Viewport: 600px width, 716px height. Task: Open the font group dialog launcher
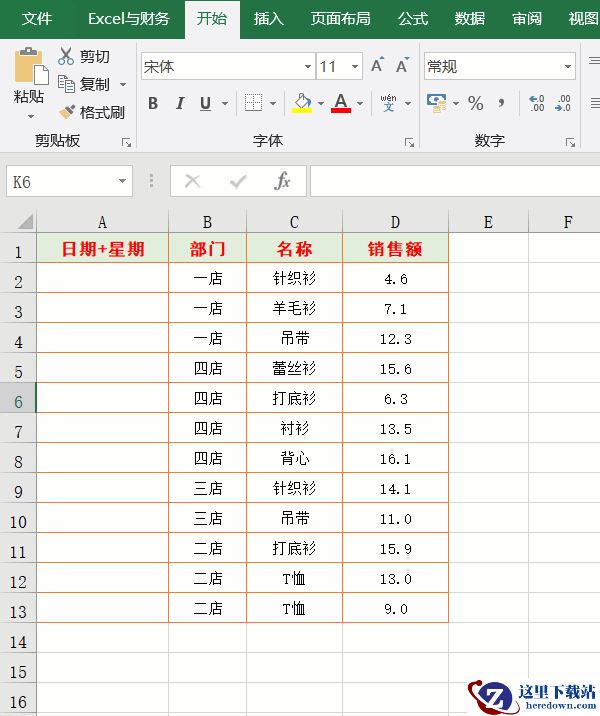point(410,143)
